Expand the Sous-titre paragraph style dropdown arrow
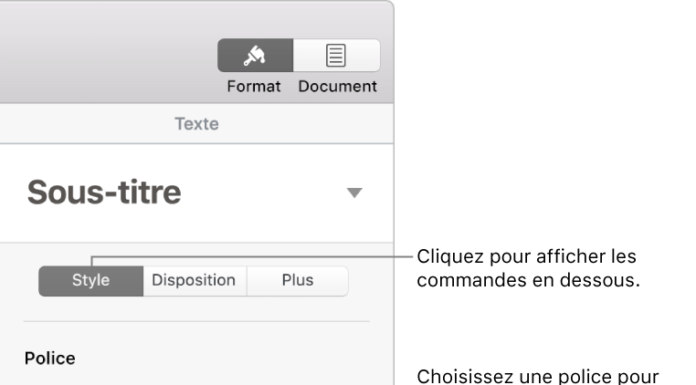The width and height of the screenshot is (696, 385). pyautogui.click(x=354, y=193)
